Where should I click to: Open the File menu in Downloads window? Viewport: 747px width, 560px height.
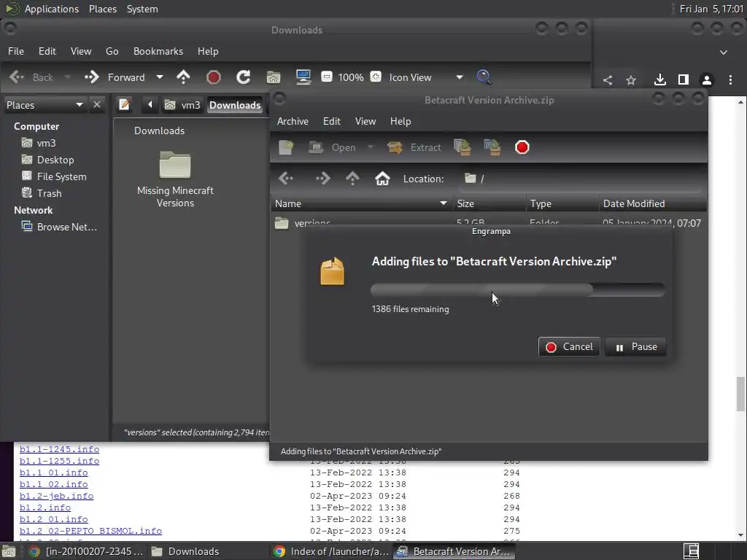[16, 52]
